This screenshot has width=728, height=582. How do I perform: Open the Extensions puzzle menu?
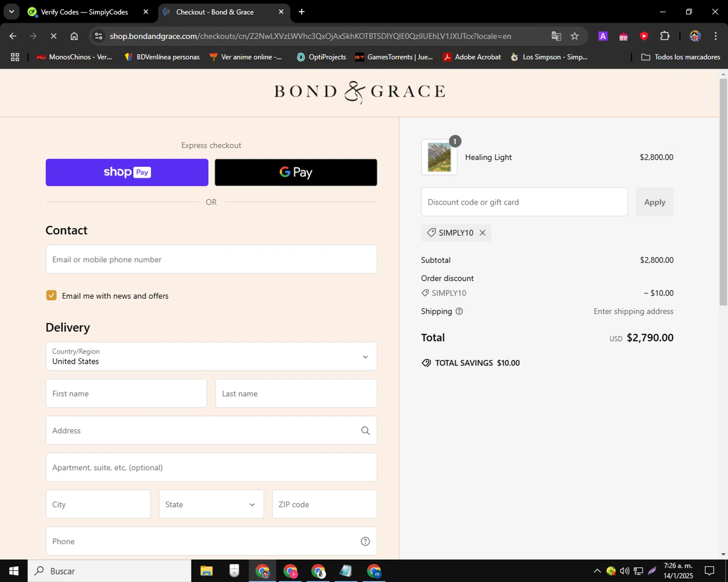(x=665, y=36)
